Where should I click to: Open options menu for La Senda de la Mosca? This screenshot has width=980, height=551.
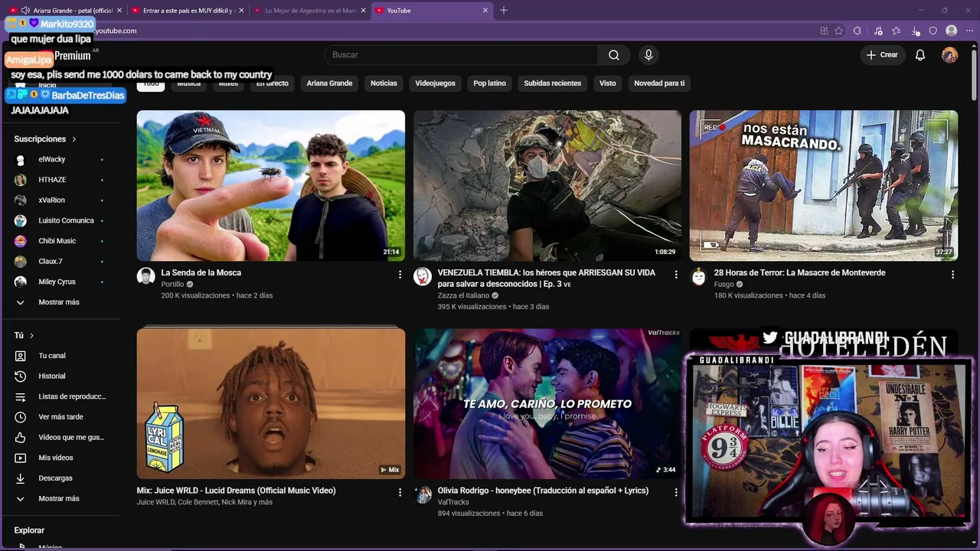400,274
